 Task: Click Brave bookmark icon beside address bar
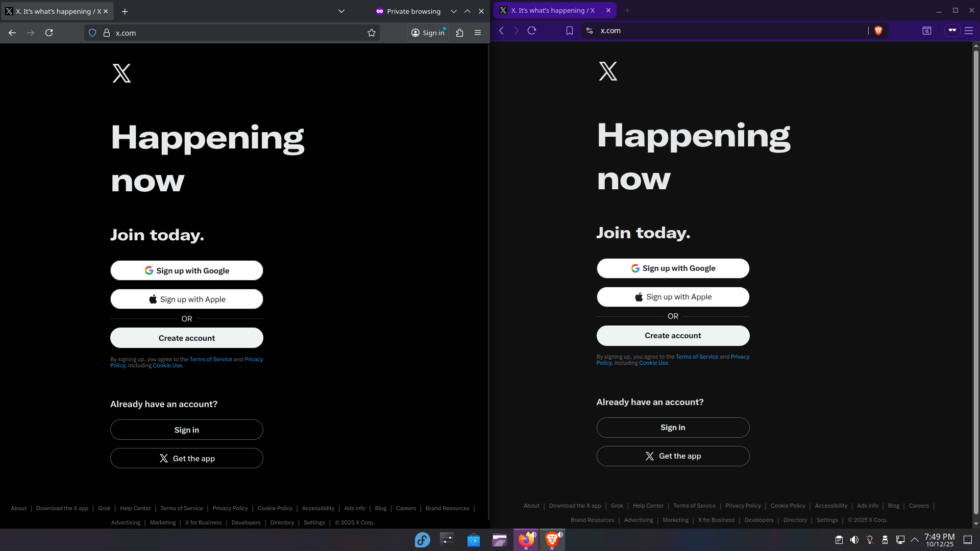[x=570, y=31]
